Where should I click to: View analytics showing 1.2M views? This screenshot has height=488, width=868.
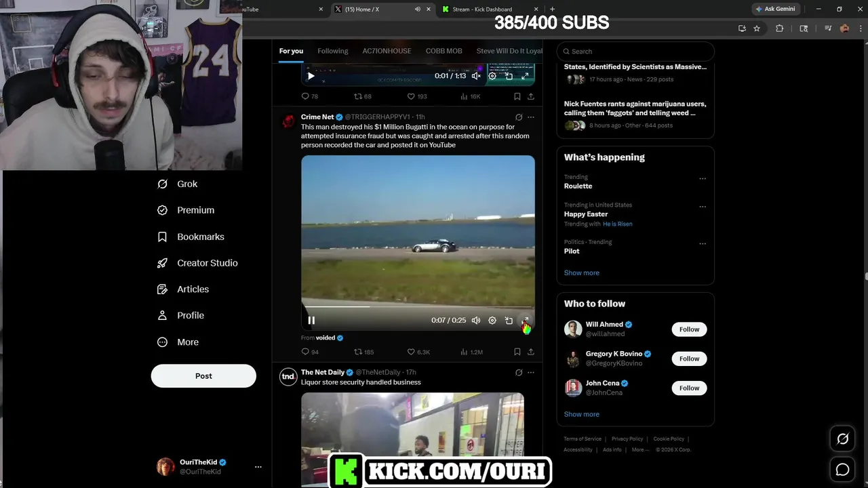[x=471, y=352]
